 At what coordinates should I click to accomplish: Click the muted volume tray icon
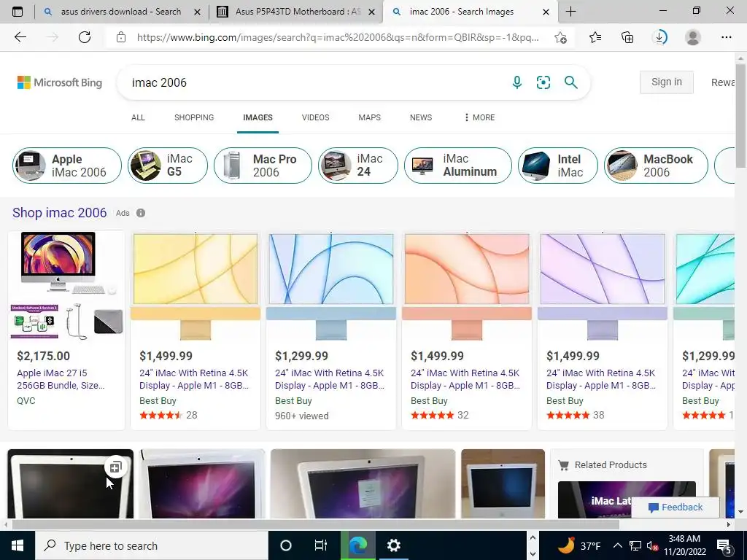tap(652, 546)
